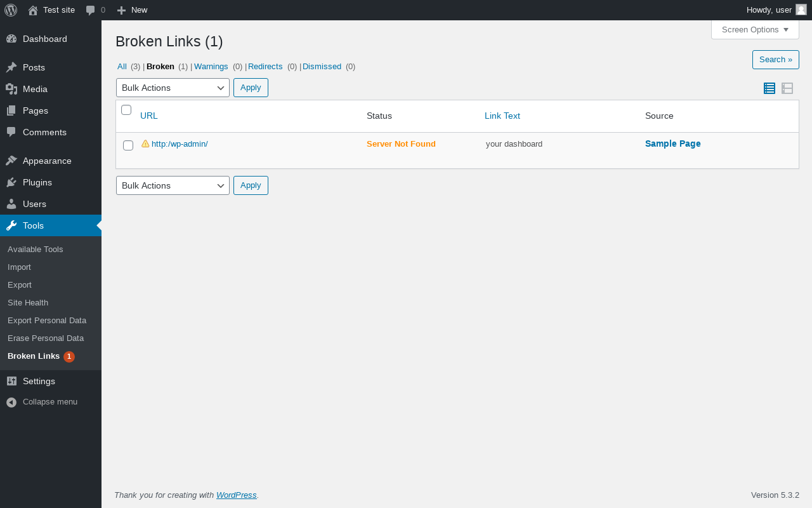Screen dimensions: 812x508
Task: Open the Dashboard menu label
Action: 45,39
